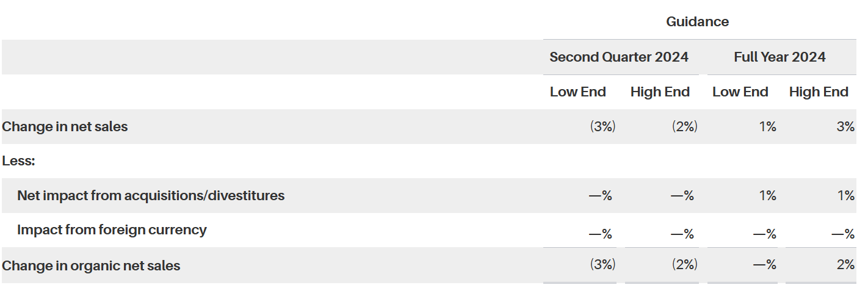868x285 pixels.
Task: Click the 2% full-year high-end organic sales value
Action: (845, 265)
